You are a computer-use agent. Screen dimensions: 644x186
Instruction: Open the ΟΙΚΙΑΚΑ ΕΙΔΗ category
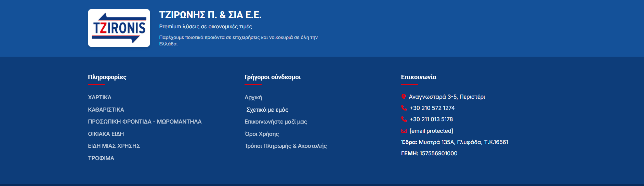[x=106, y=134]
